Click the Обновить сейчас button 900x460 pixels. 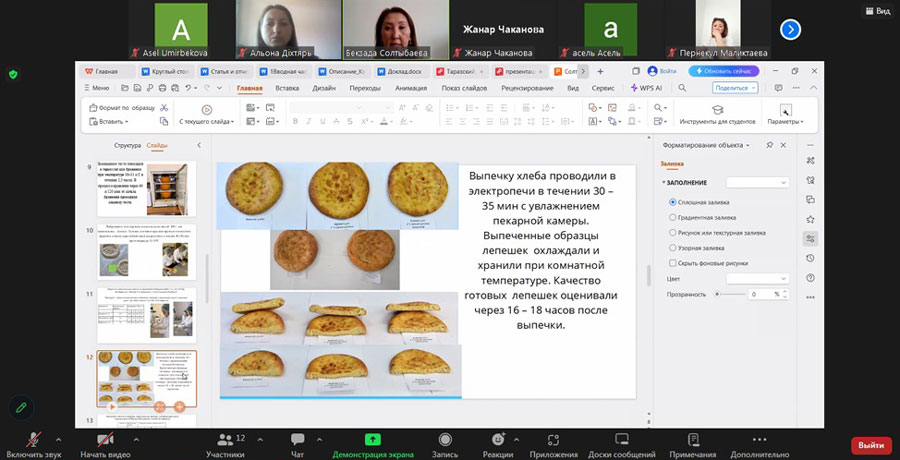[724, 71]
